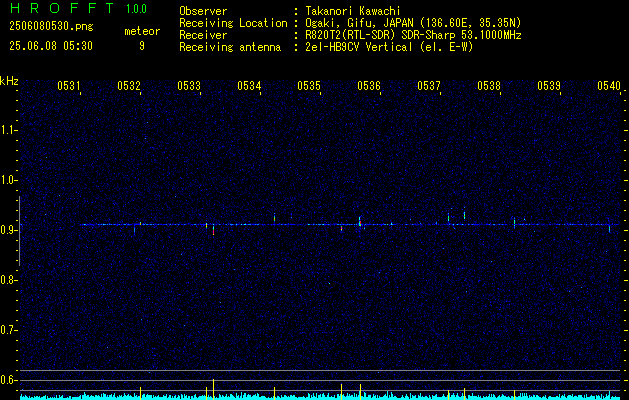Click the 0.7 kHz frequency label
This screenshot has height=400, width=629.
(8, 330)
